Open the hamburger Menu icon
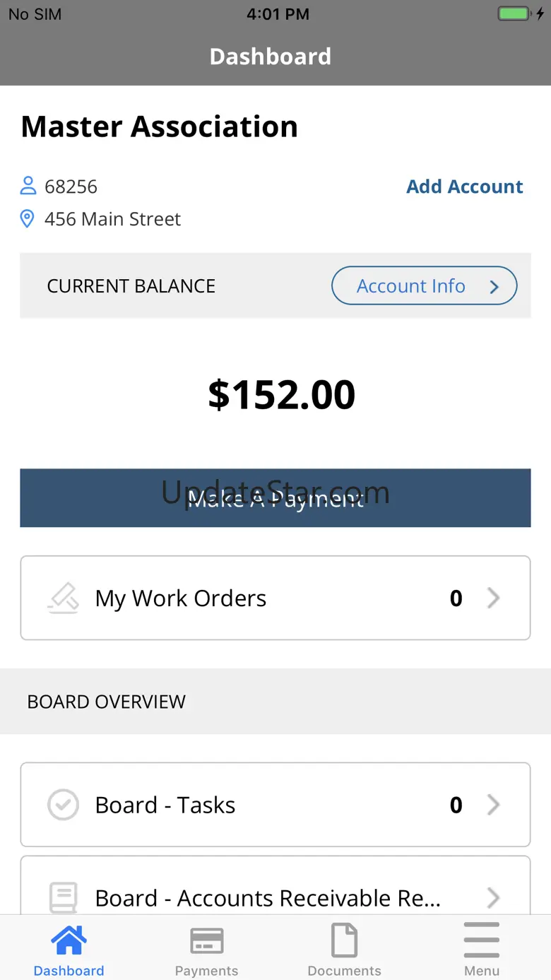The width and height of the screenshot is (551, 980). point(482,941)
